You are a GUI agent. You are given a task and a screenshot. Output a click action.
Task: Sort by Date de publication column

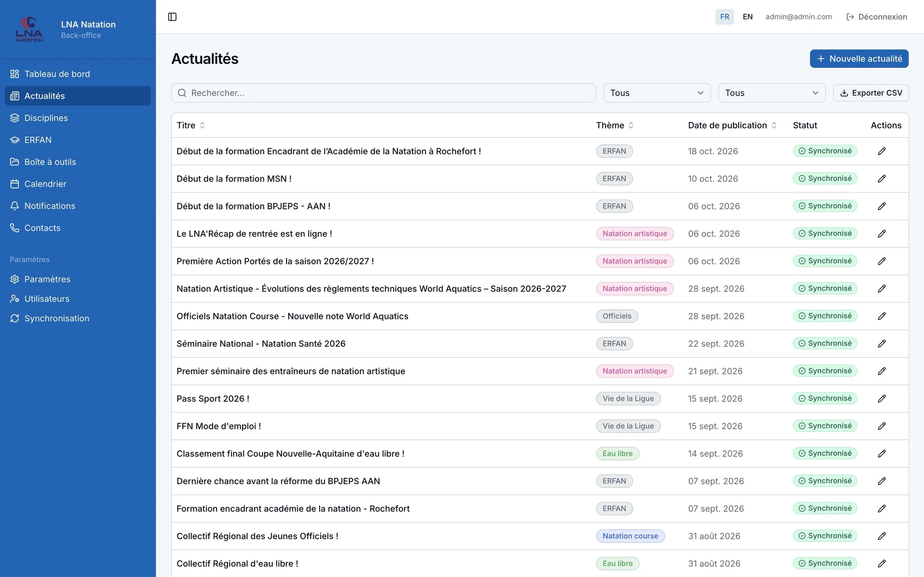tap(732, 125)
